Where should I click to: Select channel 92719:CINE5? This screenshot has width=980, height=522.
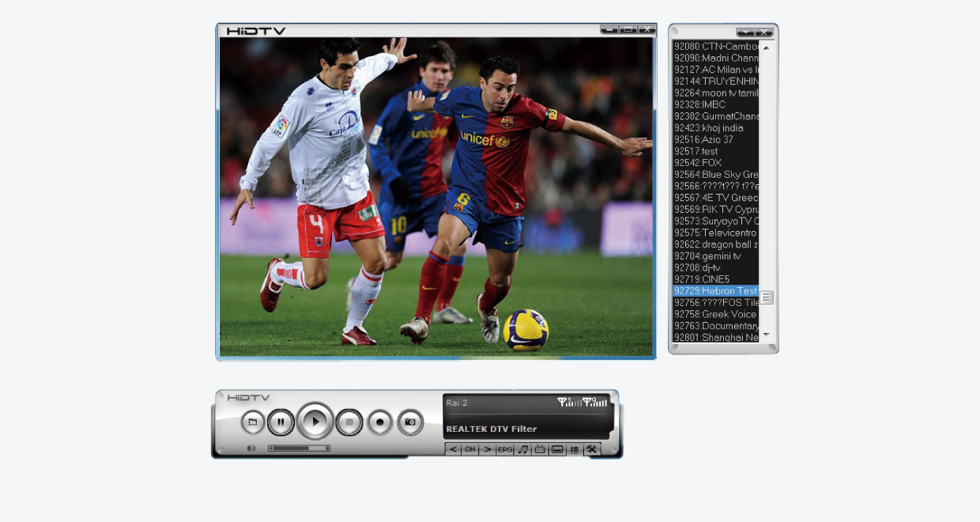[716, 279]
